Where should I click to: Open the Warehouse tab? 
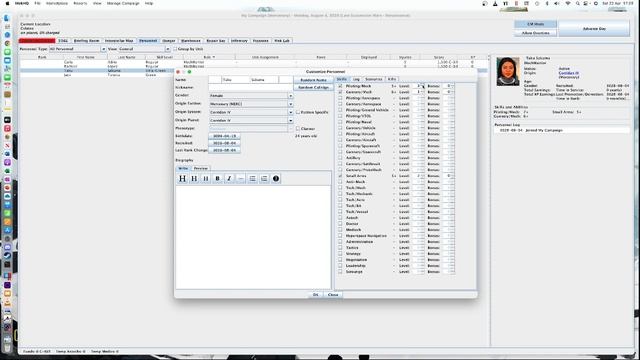point(191,41)
